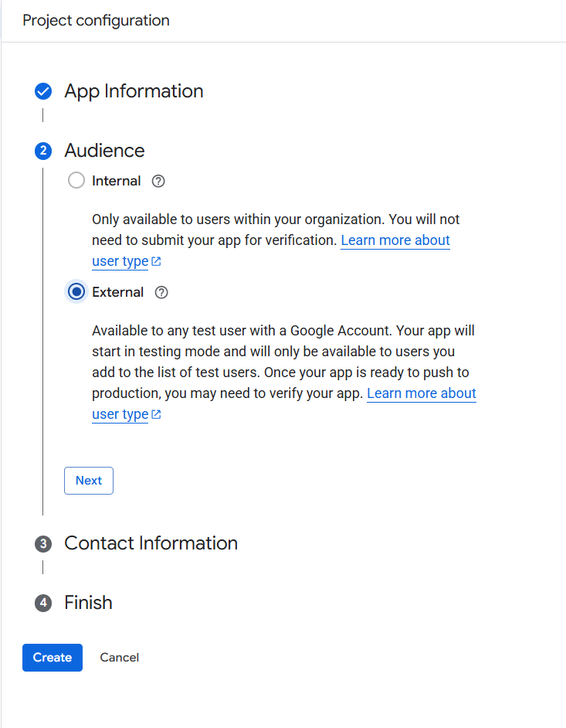The height and width of the screenshot is (728, 566).
Task: Open the help tooltip beside Internal
Action: tap(158, 180)
